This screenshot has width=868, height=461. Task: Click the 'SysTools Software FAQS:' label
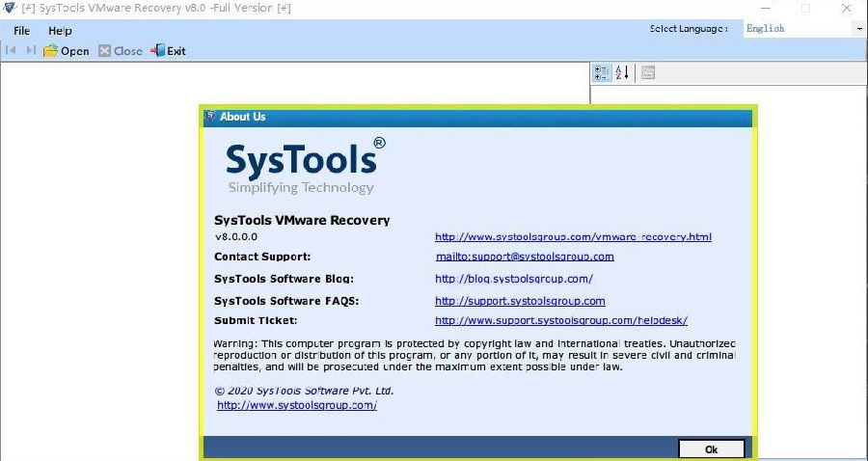point(286,302)
